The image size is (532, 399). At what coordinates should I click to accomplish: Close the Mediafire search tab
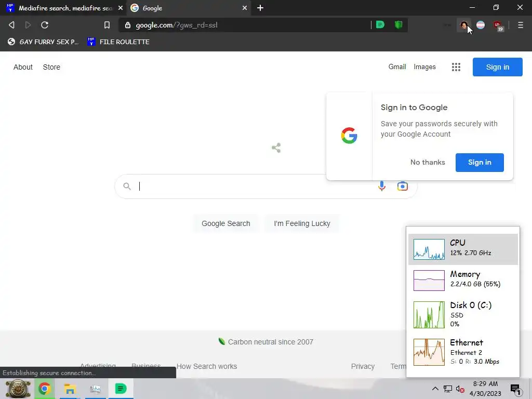point(121,8)
